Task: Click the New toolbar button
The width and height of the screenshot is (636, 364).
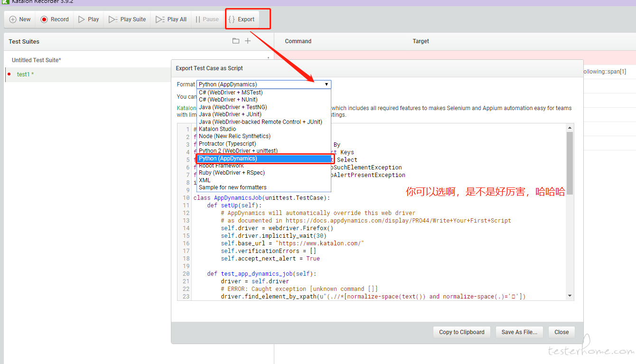Action: click(x=20, y=19)
